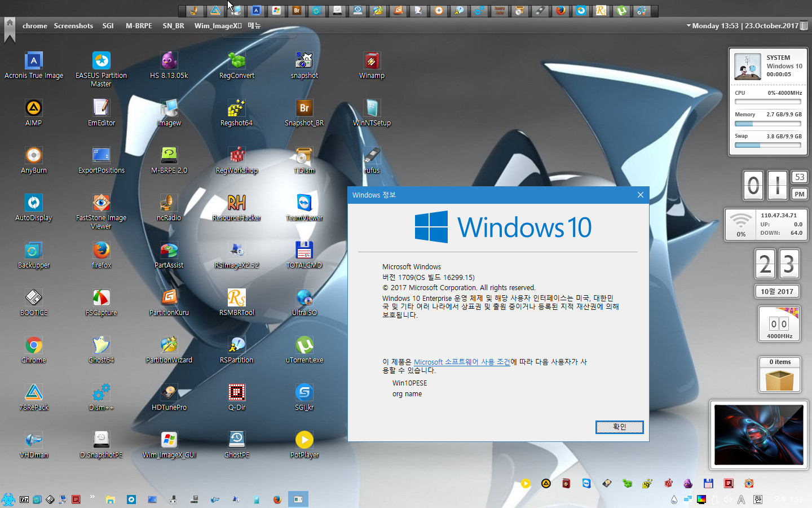Image resolution: width=812 pixels, height=508 pixels.
Task: Click the 0 items box gadget
Action: click(780, 375)
